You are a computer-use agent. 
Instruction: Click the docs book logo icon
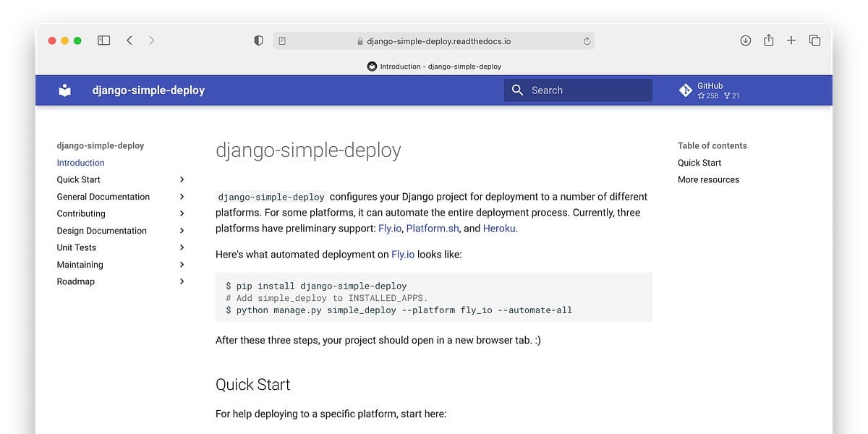coord(65,90)
